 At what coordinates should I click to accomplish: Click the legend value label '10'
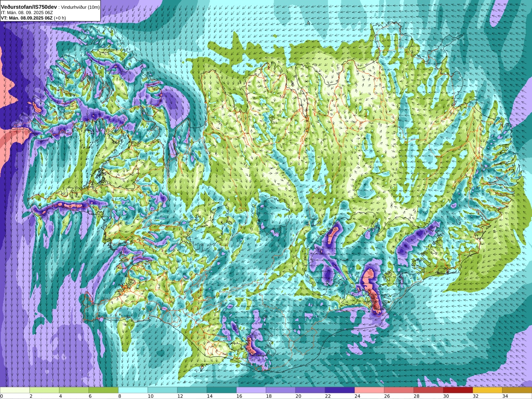click(150, 396)
